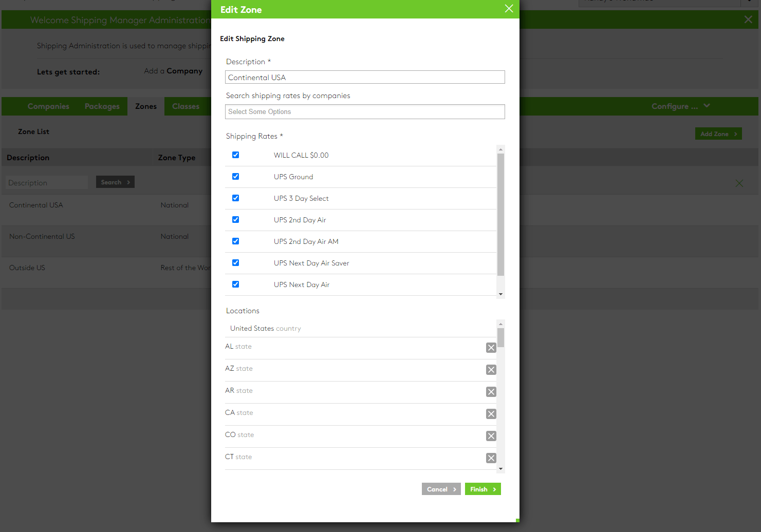Remove the AL state from Locations
Screen dimensions: 761x532
click(x=491, y=348)
